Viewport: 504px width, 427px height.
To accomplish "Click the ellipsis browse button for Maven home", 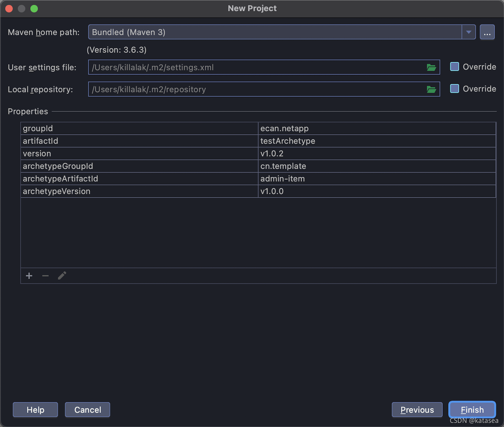I will point(487,32).
